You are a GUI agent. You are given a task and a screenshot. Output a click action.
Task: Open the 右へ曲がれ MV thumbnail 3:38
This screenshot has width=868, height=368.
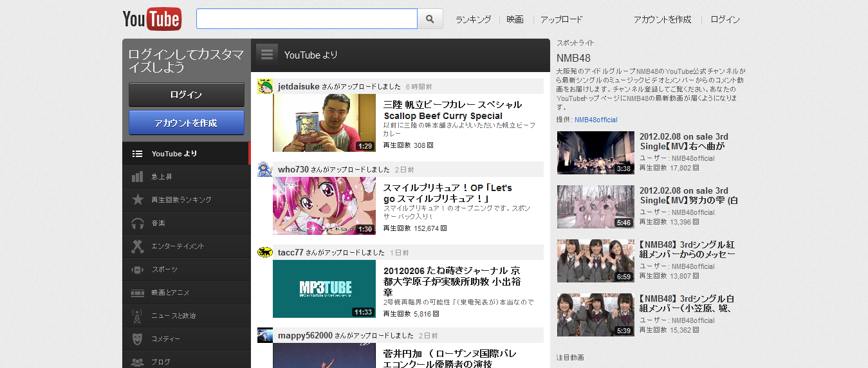click(x=596, y=152)
